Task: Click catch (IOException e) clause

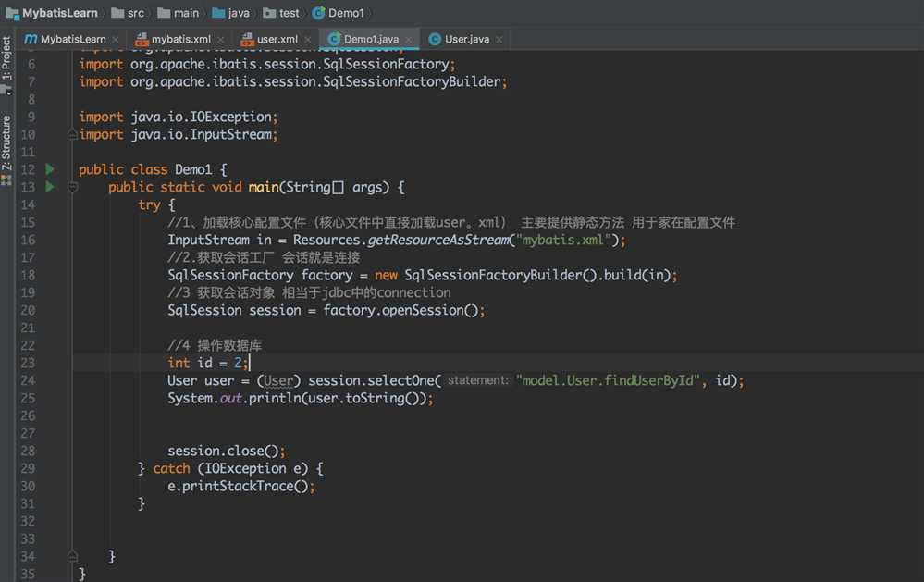Action: (238, 469)
